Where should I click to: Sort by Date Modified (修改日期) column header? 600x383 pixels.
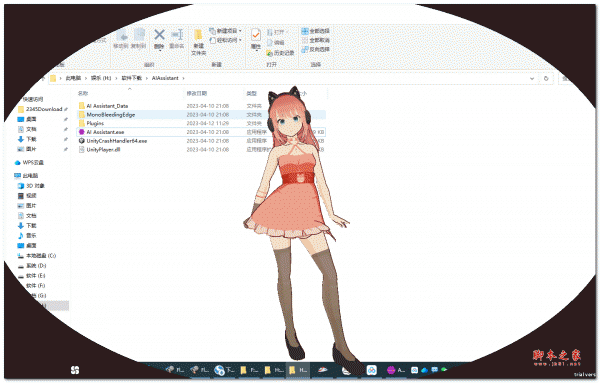[197, 93]
